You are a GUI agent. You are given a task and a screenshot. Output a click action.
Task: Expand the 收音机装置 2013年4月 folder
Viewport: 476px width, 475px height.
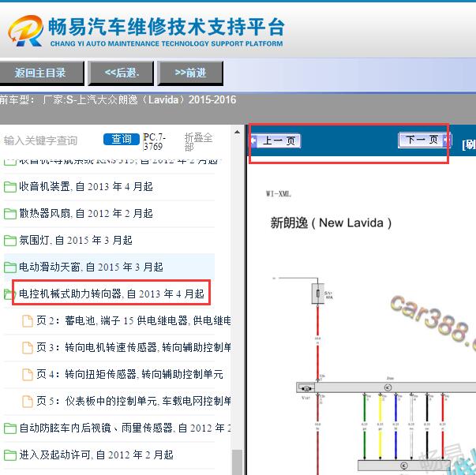coord(86,187)
